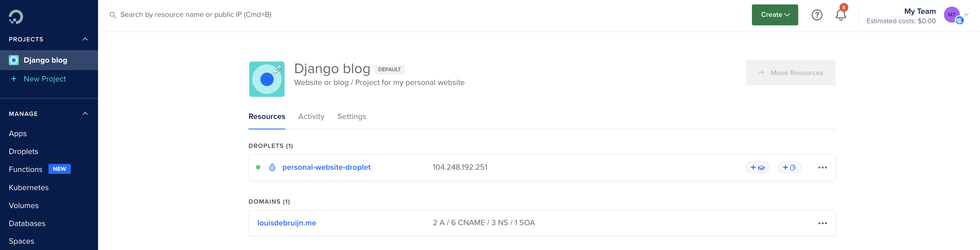The width and height of the screenshot is (980, 250).
Task: Open the personal-website-droplet link
Action: 326,167
